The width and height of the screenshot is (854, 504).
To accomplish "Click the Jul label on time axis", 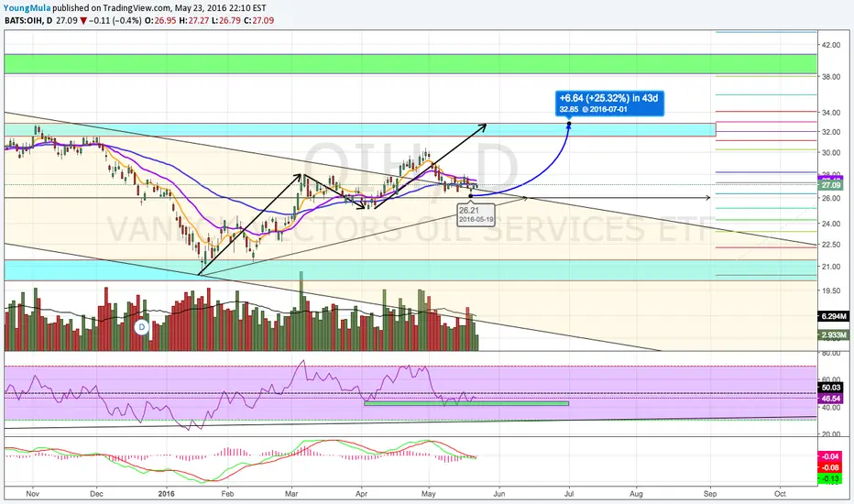I will coord(569,494).
